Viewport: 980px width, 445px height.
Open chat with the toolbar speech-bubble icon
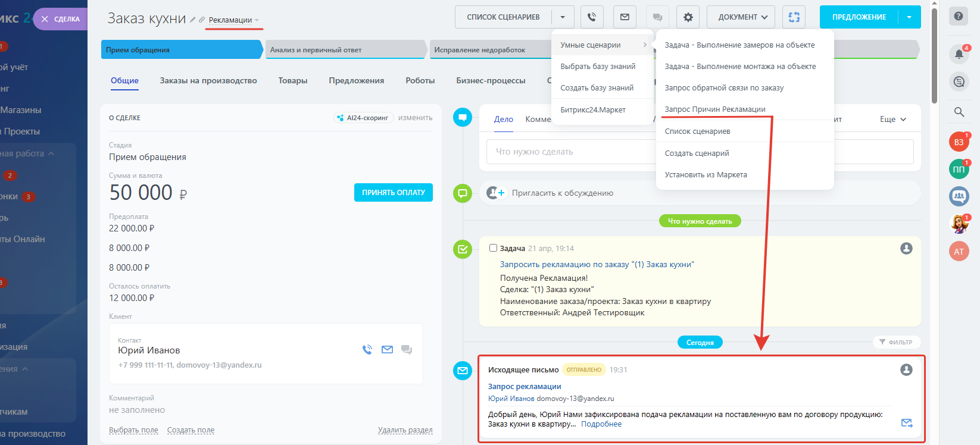[657, 17]
